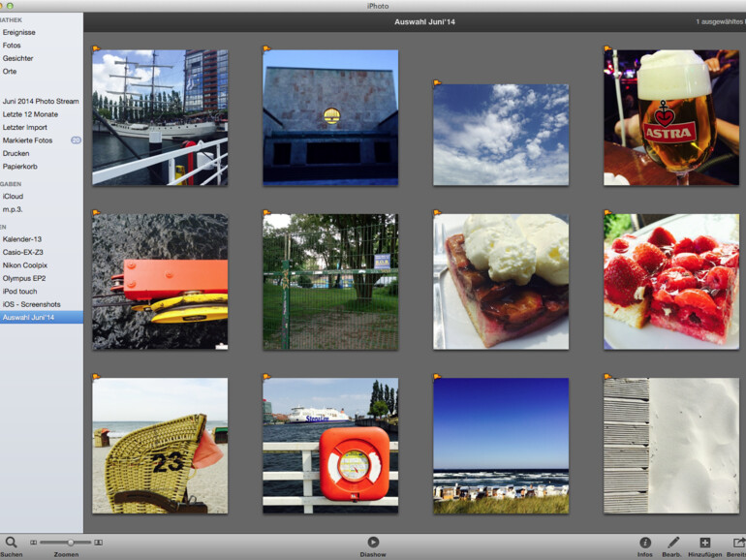Click the small-thumbnail zoom icon
This screenshot has width=746, height=560.
point(33,543)
